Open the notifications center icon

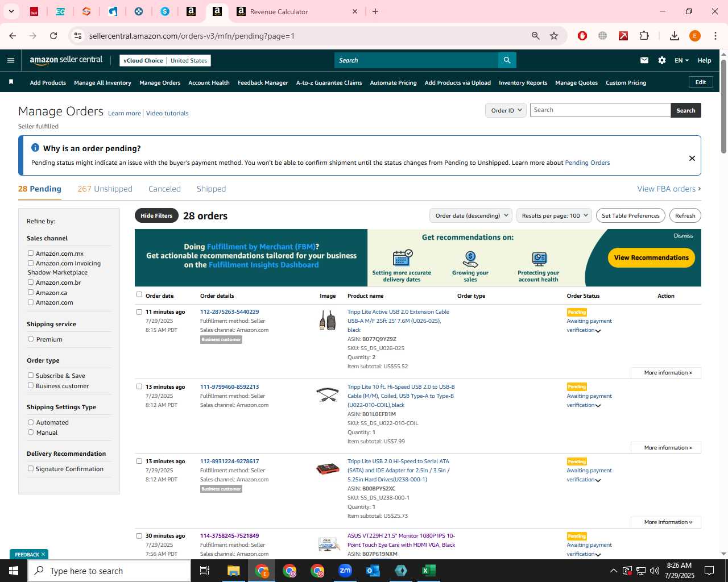coord(709,571)
